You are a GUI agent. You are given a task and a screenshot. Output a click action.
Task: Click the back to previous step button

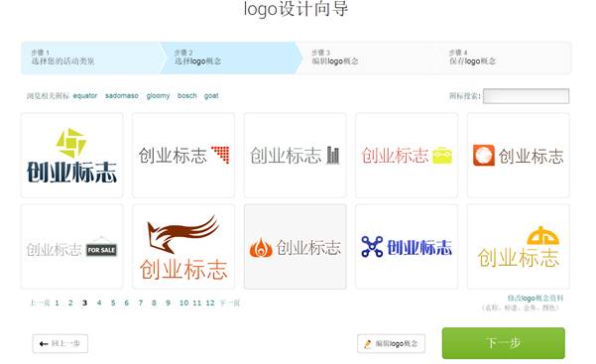pyautogui.click(x=60, y=344)
